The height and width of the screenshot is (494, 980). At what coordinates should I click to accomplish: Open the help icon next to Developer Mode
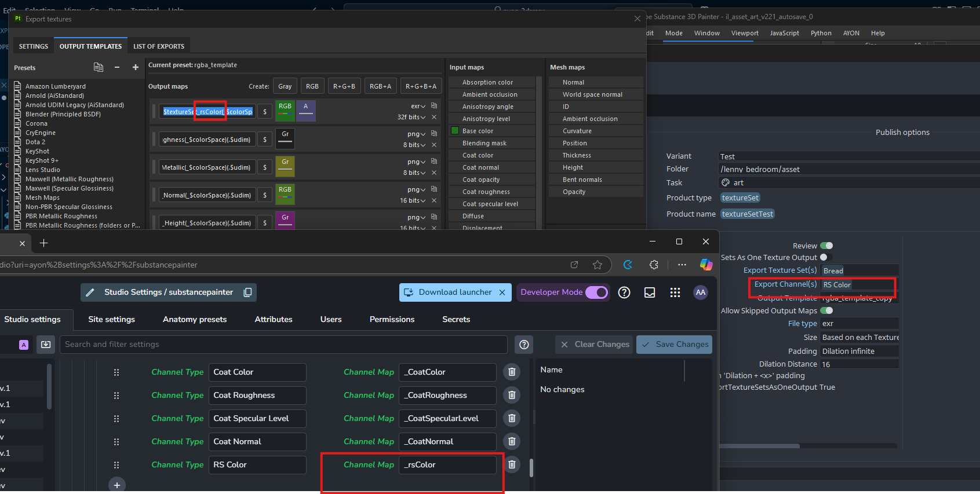[x=624, y=292]
